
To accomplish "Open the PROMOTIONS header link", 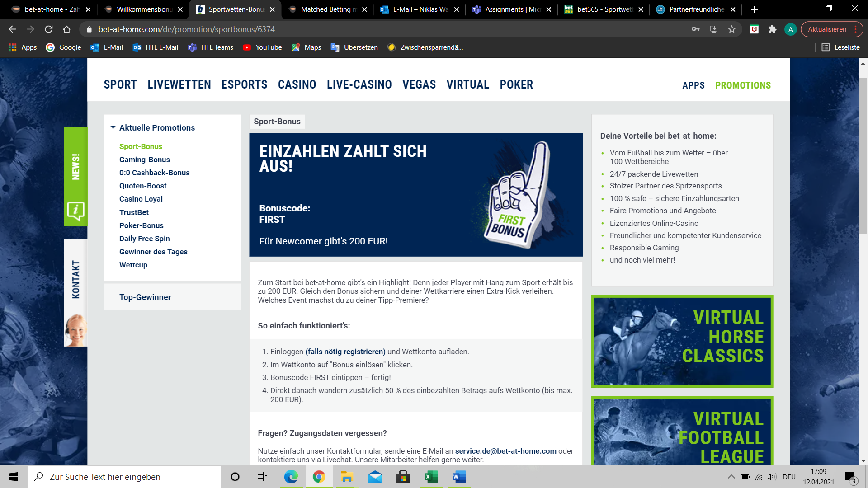I will 743,85.
